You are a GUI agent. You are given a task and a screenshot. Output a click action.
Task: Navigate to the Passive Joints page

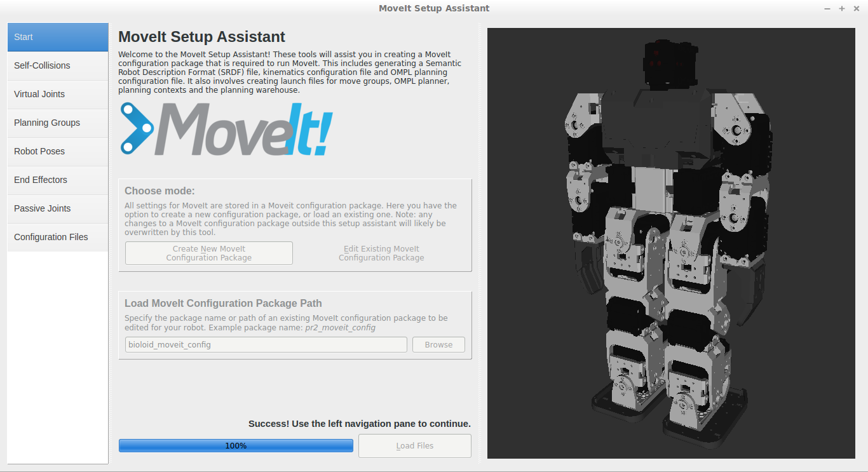[57, 208]
